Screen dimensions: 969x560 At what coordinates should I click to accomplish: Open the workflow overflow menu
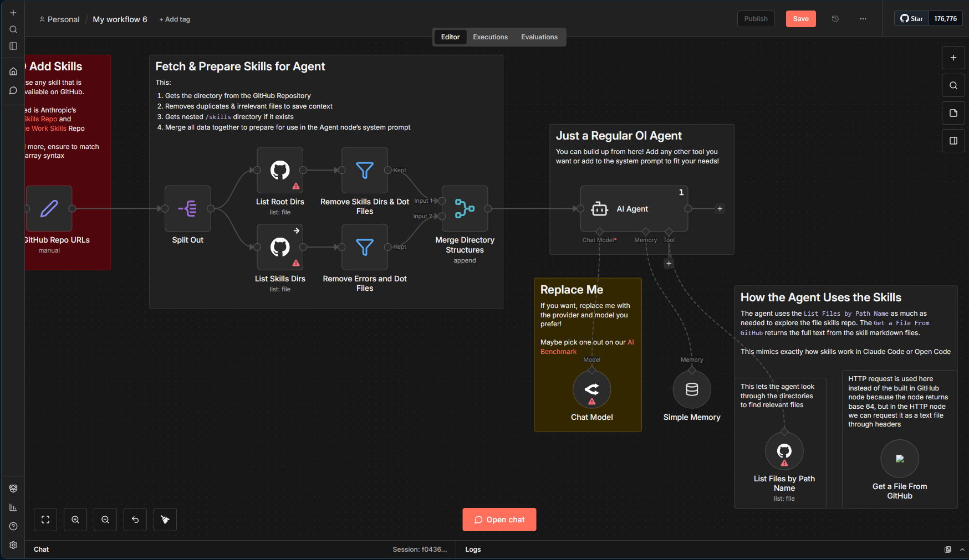click(x=863, y=18)
